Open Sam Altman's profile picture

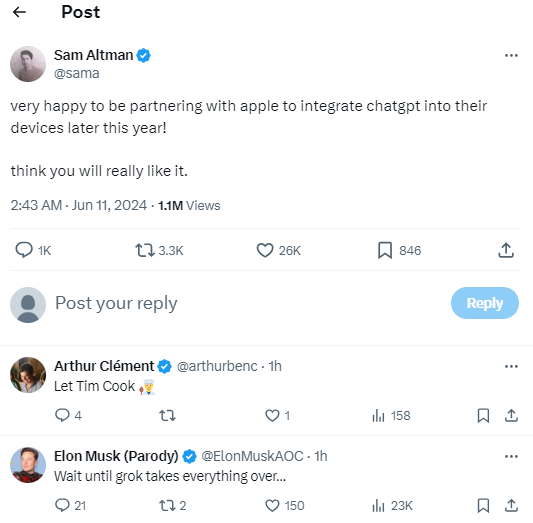(x=28, y=64)
